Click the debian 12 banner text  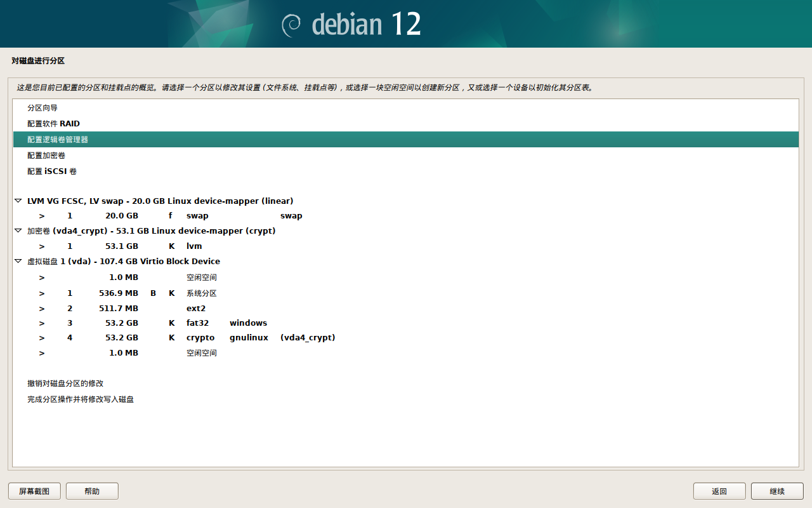pyautogui.click(x=366, y=24)
